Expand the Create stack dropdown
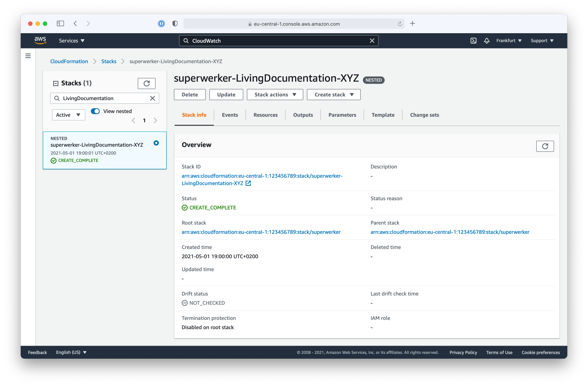This screenshot has width=588, height=386. click(334, 95)
